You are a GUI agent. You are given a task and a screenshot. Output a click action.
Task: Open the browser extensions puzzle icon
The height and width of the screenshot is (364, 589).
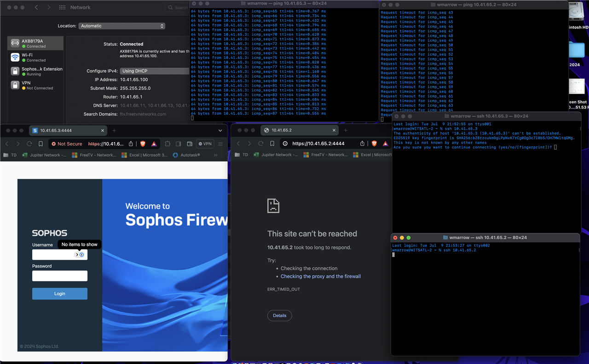[x=167, y=144]
